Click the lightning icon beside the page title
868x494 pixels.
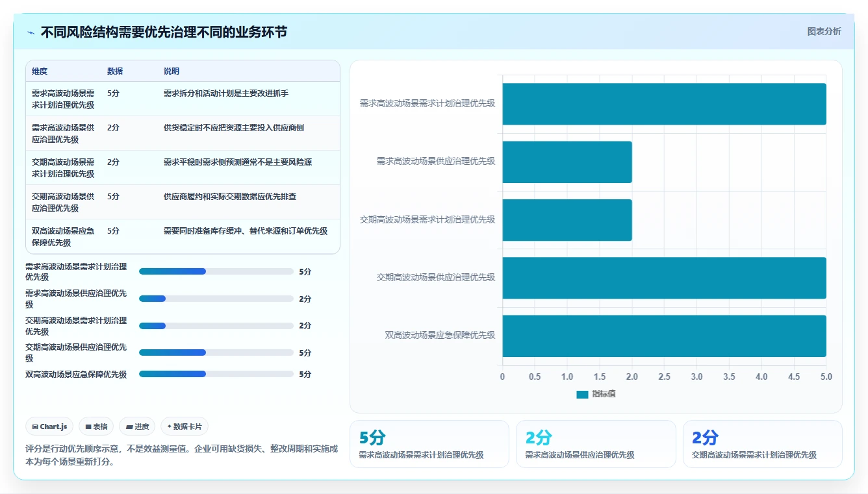(31, 32)
